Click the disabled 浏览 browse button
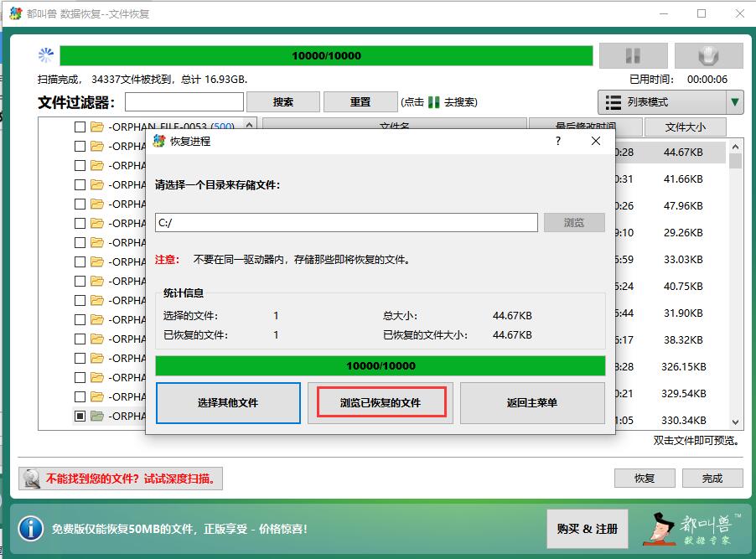756x559 pixels. [x=574, y=223]
